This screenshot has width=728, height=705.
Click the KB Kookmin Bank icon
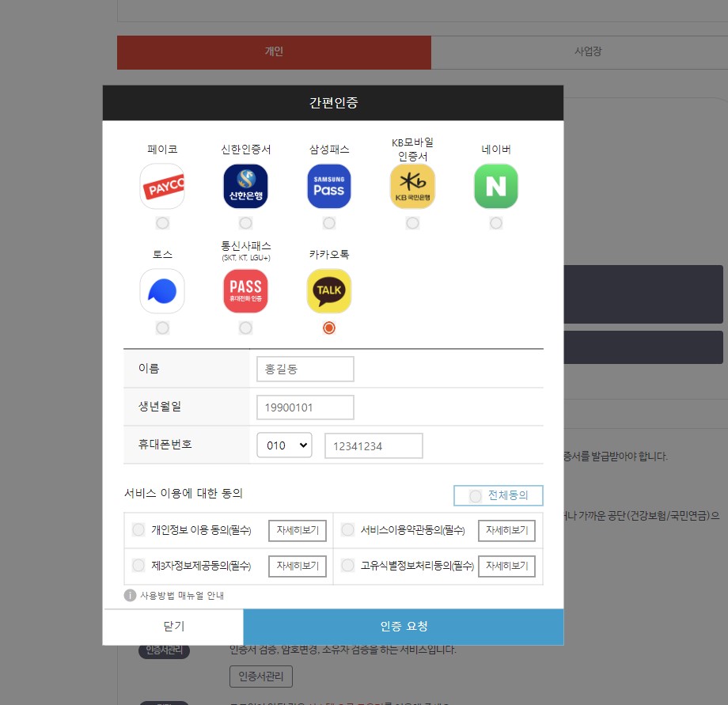[x=412, y=186]
